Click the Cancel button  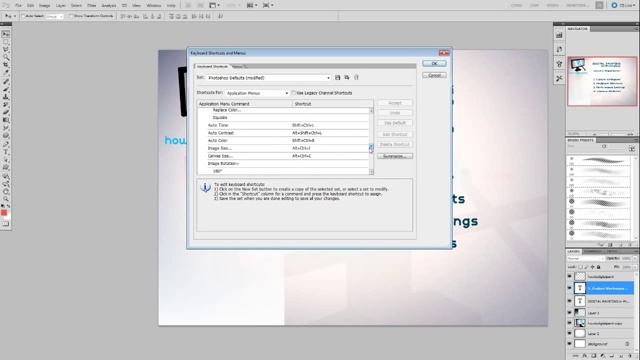[434, 75]
